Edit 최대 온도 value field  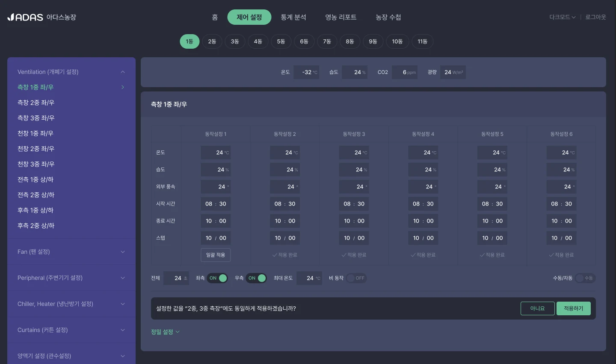coord(309,278)
